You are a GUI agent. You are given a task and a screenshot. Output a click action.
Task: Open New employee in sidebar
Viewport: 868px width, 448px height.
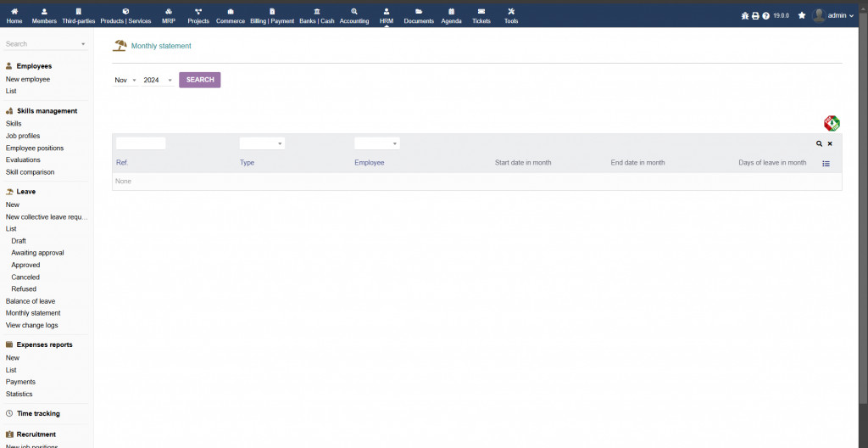(x=28, y=79)
